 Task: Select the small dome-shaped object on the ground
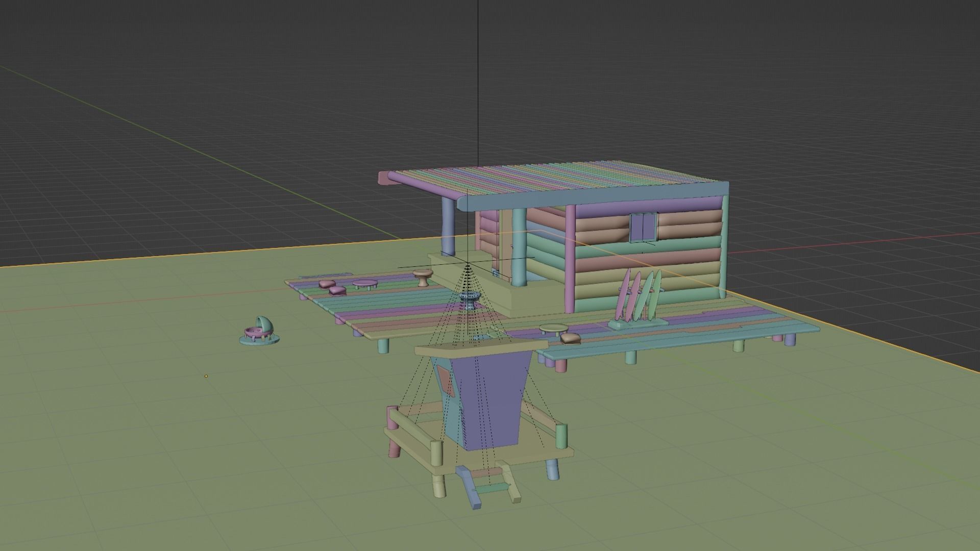(259, 331)
